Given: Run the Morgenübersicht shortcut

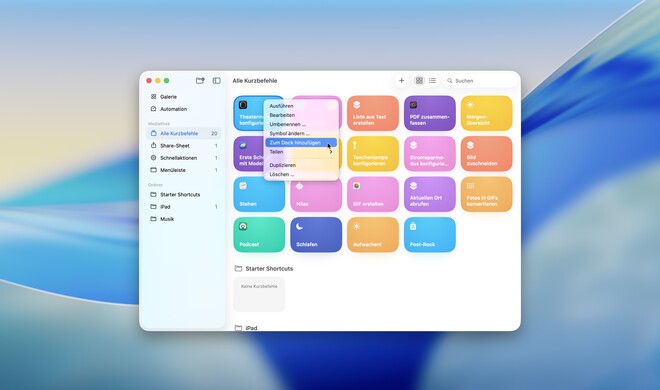Looking at the screenshot, I should pos(487,113).
